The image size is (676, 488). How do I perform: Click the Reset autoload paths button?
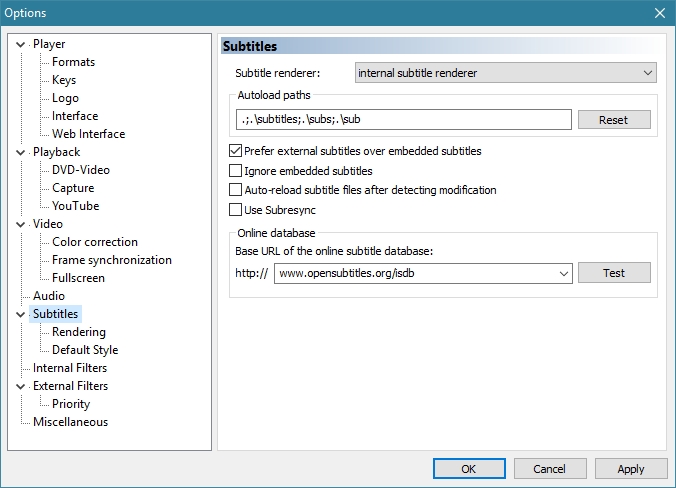[613, 120]
